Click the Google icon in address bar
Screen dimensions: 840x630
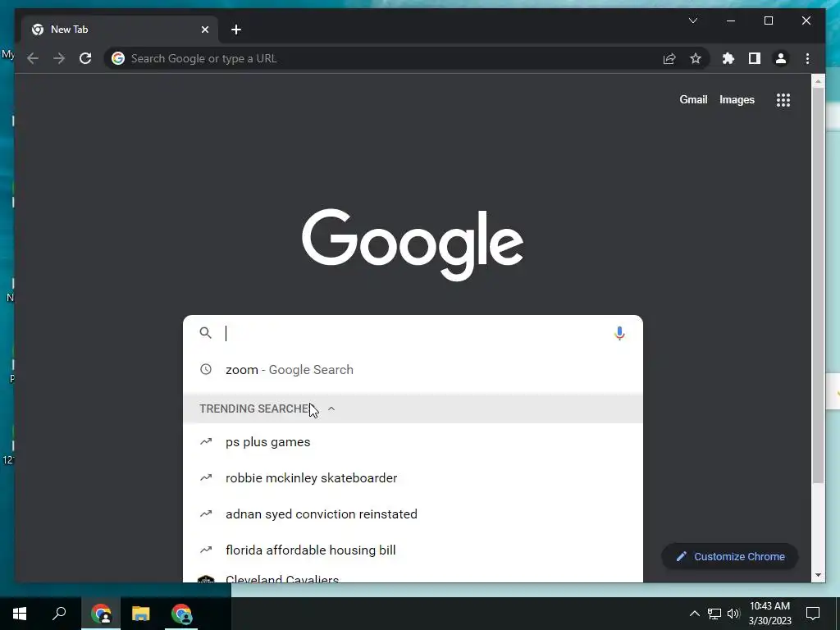(x=118, y=58)
